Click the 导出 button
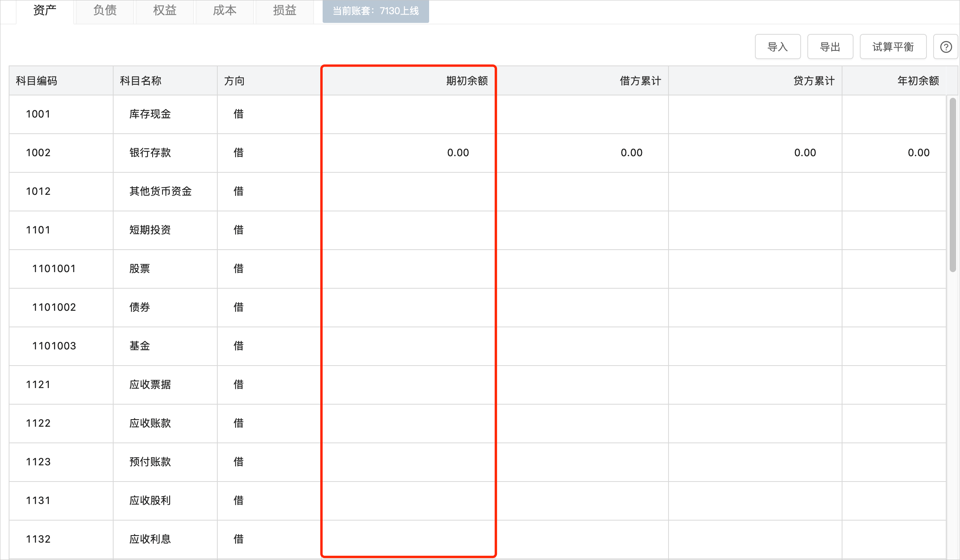This screenshot has width=960, height=560. point(830,47)
